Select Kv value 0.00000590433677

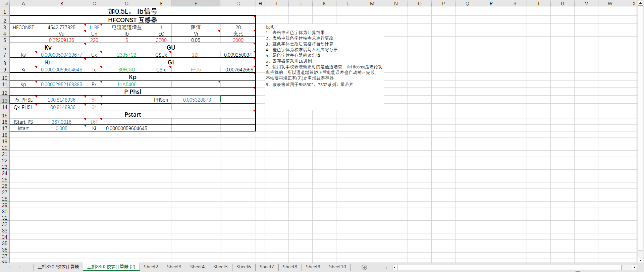pos(61,55)
